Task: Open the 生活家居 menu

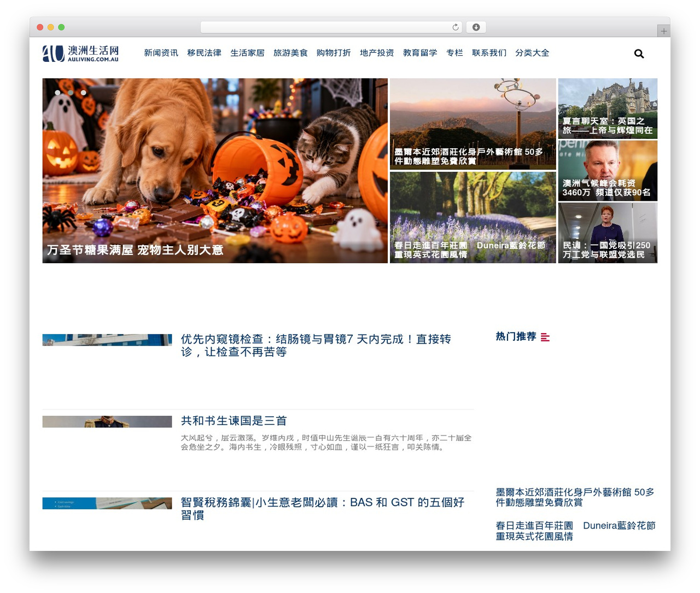Action: (x=247, y=53)
